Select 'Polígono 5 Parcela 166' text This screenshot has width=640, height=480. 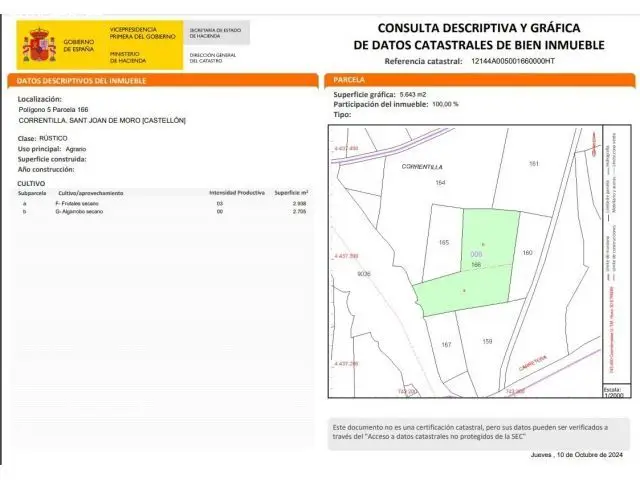53,110
